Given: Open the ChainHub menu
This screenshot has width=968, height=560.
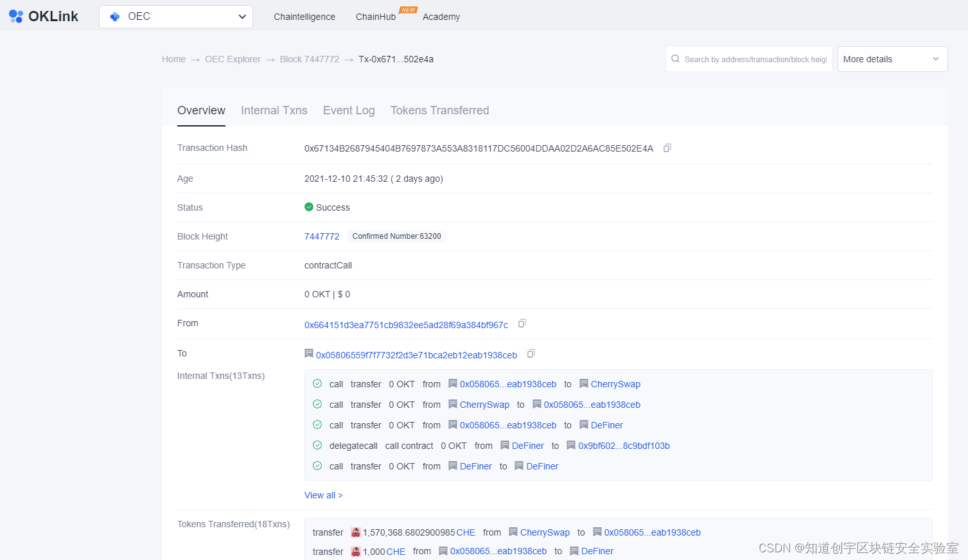Looking at the screenshot, I should pyautogui.click(x=376, y=17).
